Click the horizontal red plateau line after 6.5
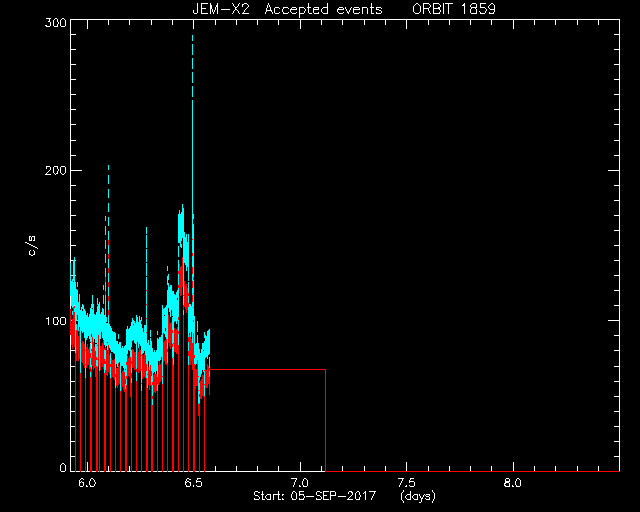This screenshot has width=640, height=512. click(x=267, y=370)
